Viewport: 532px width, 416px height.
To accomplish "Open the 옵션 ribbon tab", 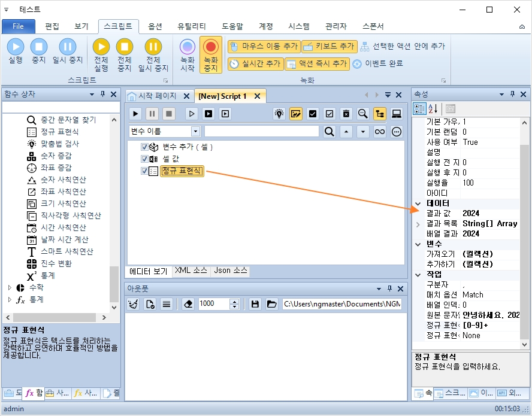I will click(x=155, y=26).
